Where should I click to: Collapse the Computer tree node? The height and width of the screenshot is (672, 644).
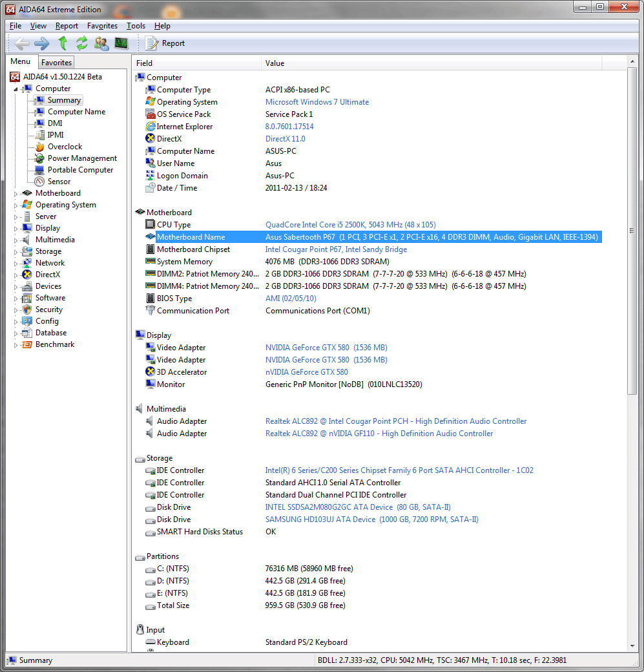16,89
